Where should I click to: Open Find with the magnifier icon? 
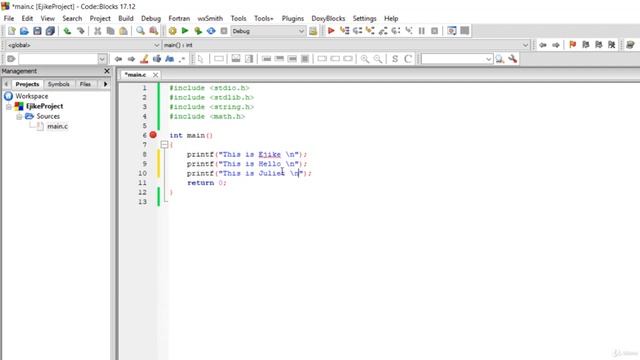click(140, 31)
